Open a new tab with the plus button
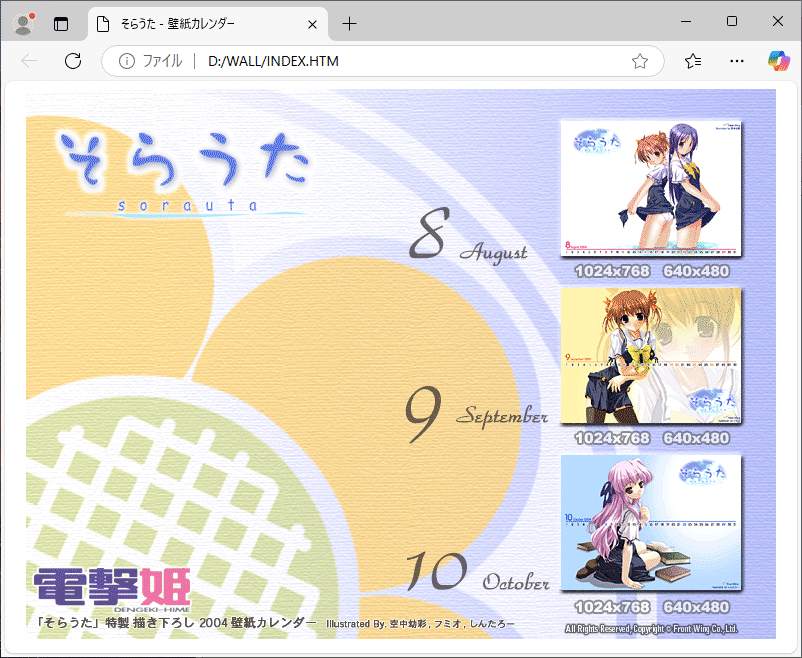Viewport: 802px width, 658px height. click(349, 24)
